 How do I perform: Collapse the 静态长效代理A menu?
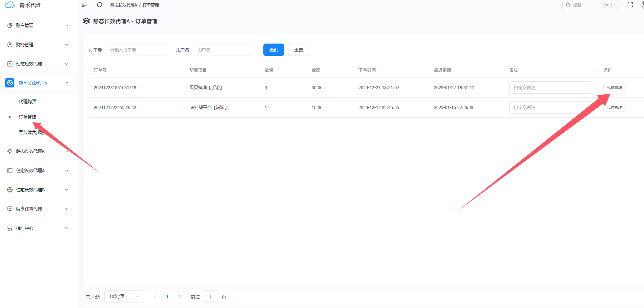[38, 83]
